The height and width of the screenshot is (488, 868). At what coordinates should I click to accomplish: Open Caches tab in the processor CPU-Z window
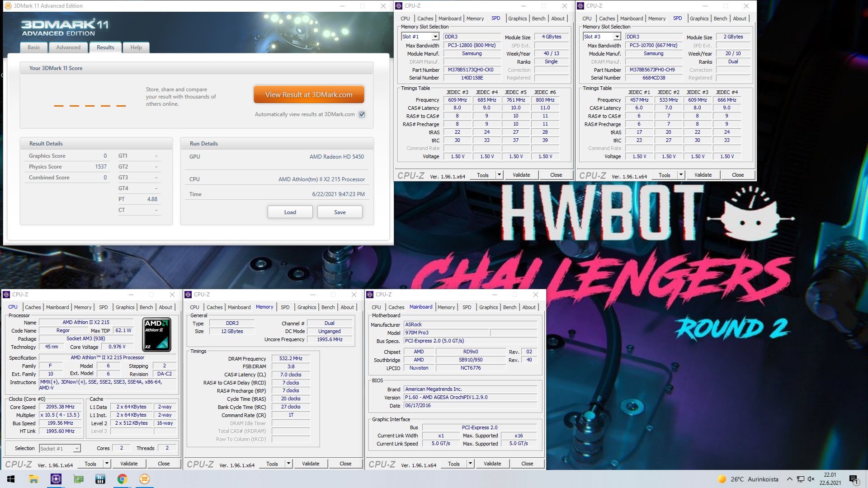[x=33, y=307]
